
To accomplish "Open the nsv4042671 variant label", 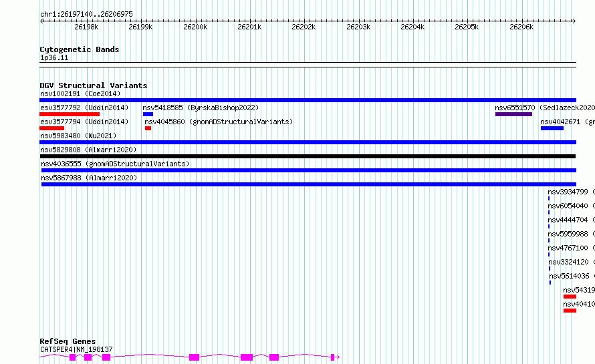I will pyautogui.click(x=568, y=122).
